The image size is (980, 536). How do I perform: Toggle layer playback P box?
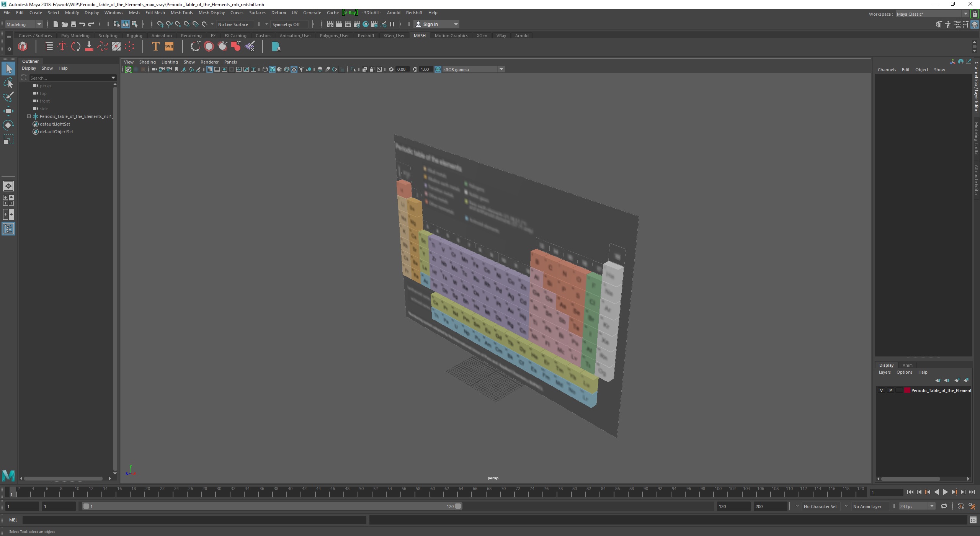(890, 391)
